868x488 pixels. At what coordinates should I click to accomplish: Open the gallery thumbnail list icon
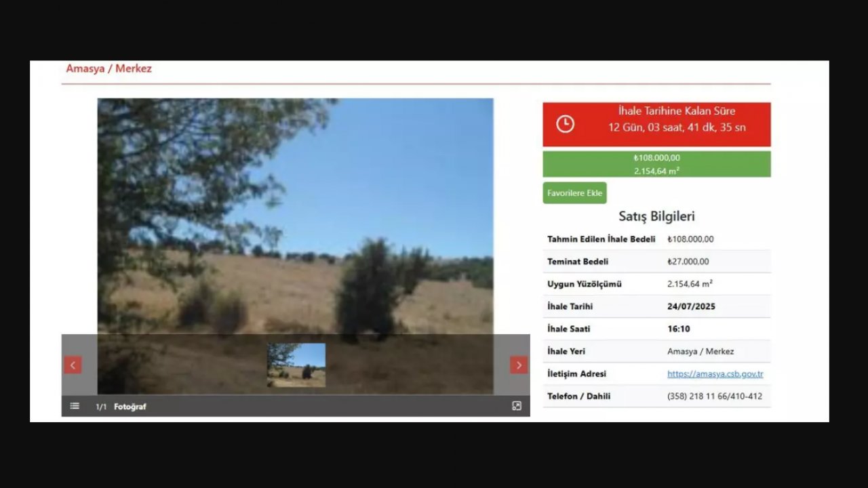[x=75, y=406]
